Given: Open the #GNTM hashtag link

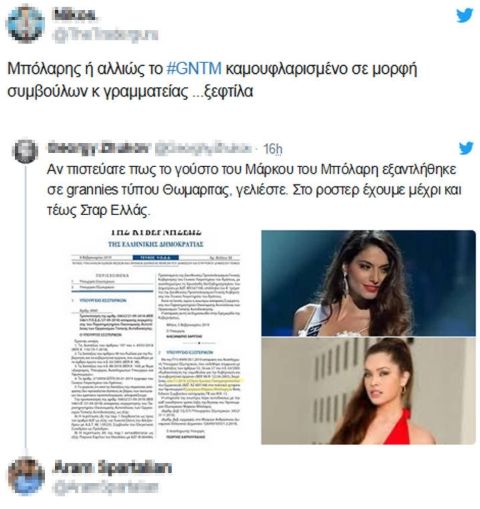Looking at the screenshot, I should pyautogui.click(x=194, y=69).
